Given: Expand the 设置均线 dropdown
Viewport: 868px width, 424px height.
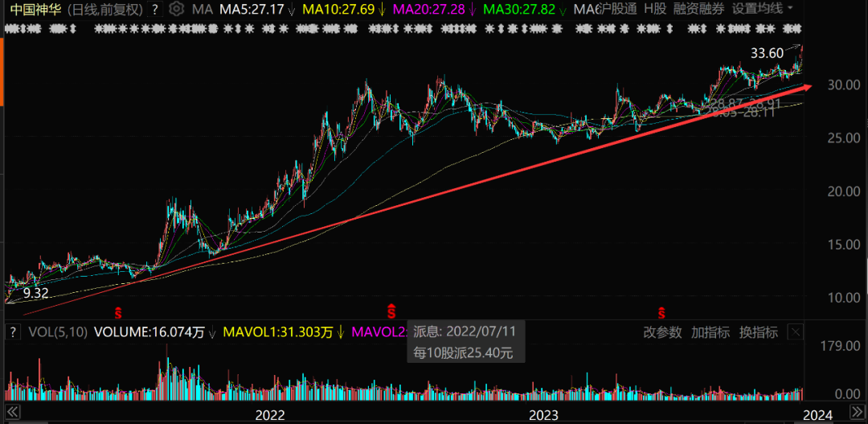Looking at the screenshot, I should [762, 9].
